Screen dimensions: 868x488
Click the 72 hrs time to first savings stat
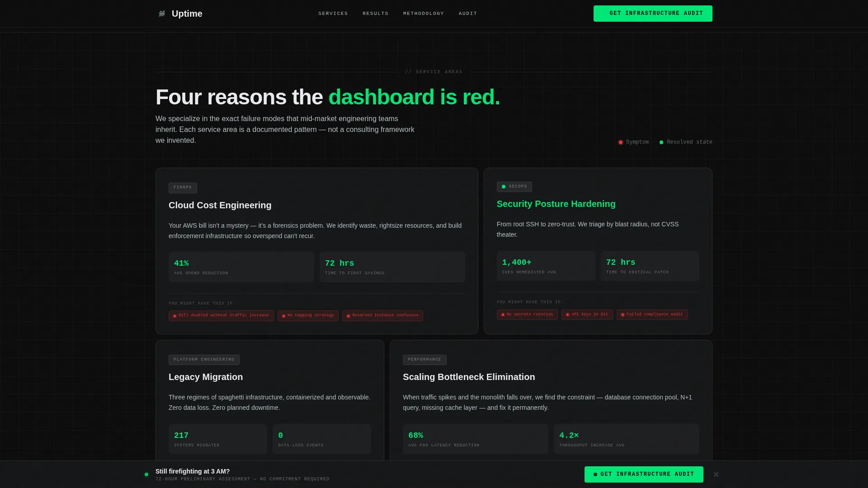[392, 267]
